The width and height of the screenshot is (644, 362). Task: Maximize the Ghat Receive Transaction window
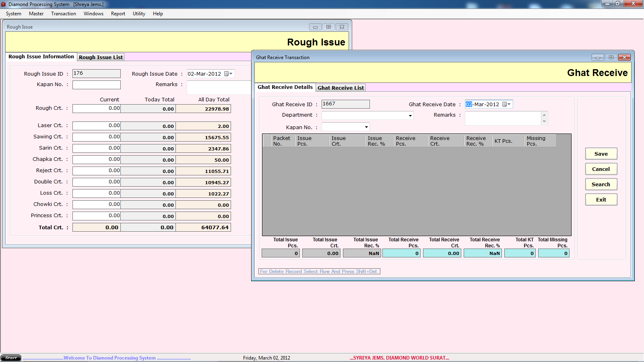pos(611,58)
